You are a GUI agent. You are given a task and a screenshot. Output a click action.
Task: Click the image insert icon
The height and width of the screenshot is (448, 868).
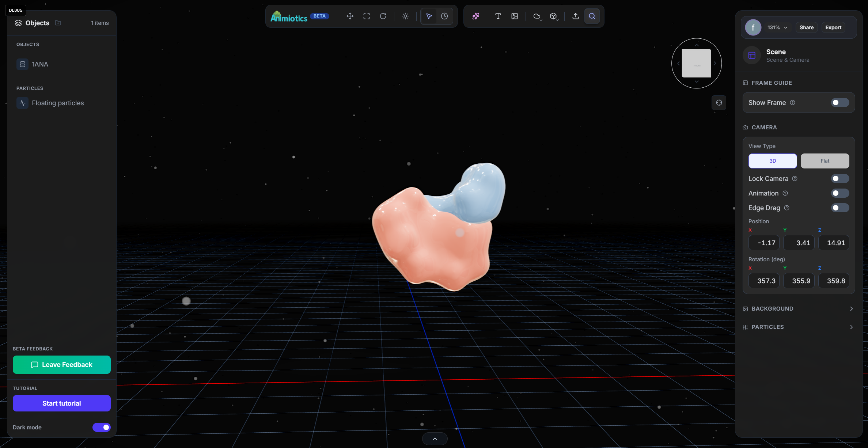[515, 16]
